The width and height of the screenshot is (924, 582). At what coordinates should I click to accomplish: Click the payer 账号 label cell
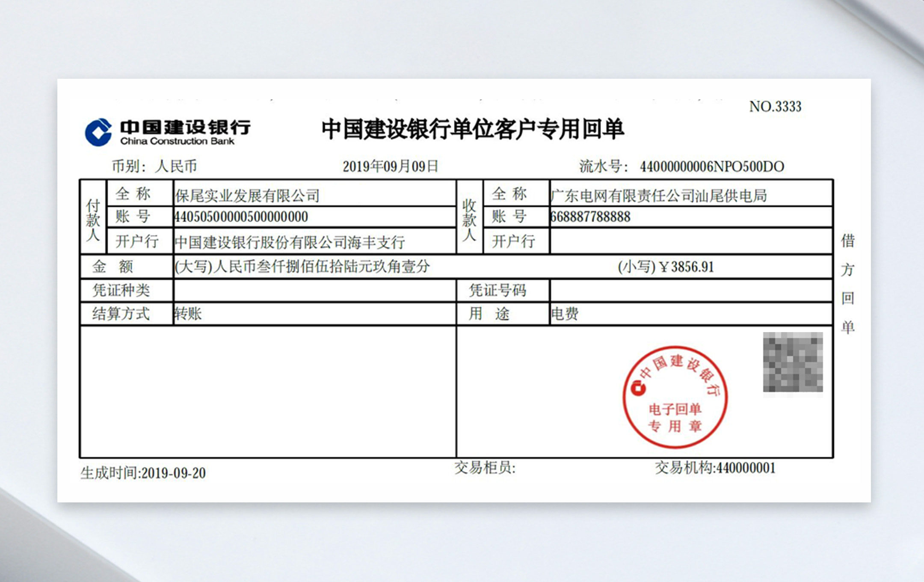tap(140, 217)
